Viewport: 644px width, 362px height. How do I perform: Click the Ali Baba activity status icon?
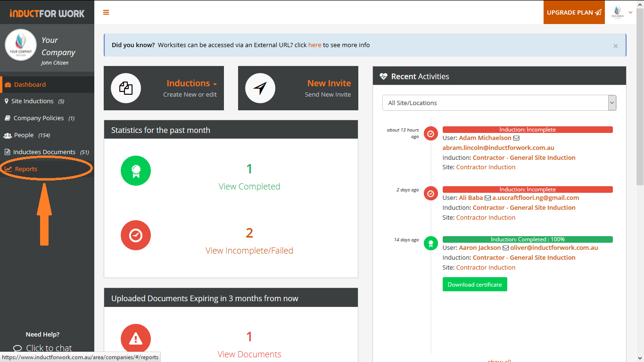click(431, 193)
